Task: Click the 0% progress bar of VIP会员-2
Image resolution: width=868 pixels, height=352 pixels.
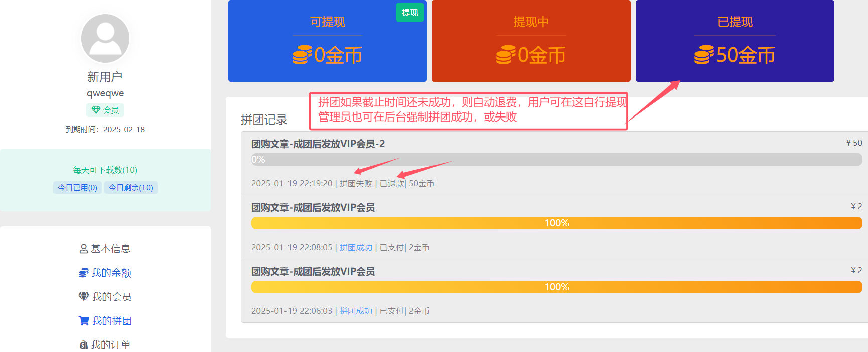Action: pos(556,160)
